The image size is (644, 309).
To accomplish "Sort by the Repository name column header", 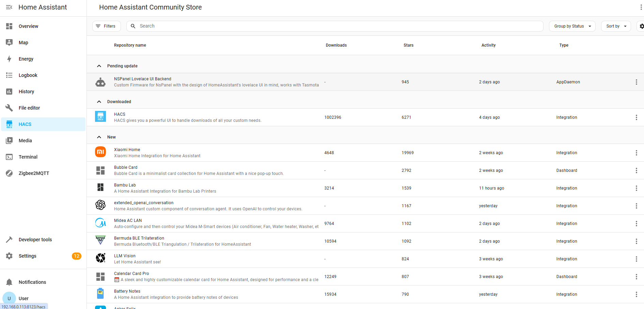I will [x=130, y=45].
